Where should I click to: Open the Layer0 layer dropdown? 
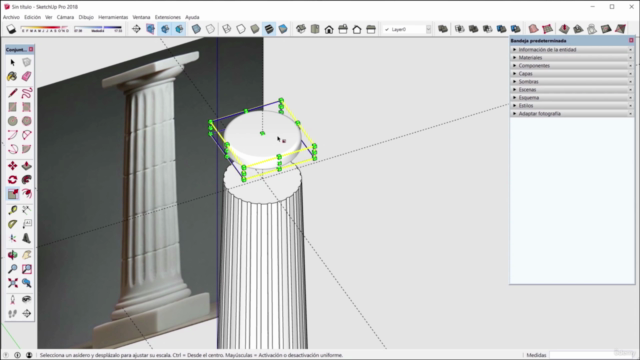[x=428, y=29]
